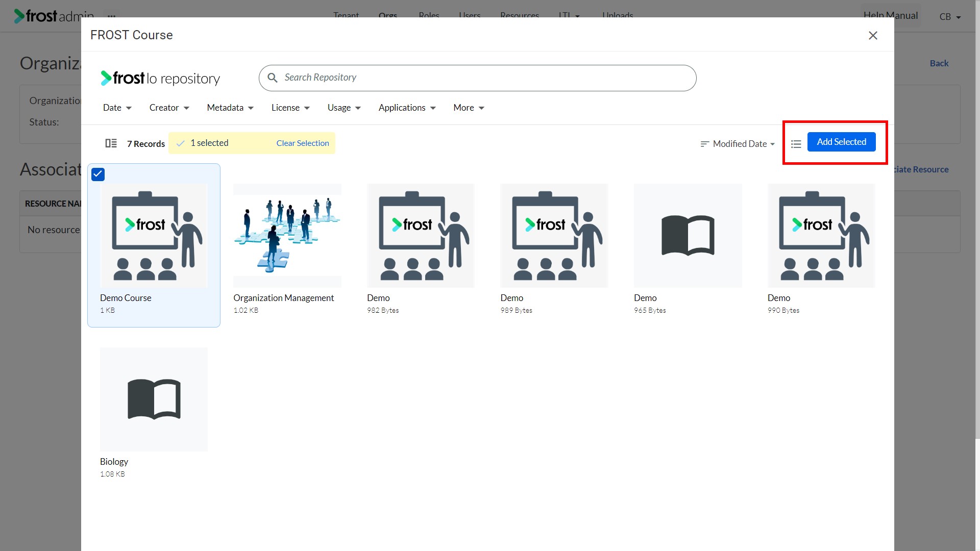Select the Demo book item sized 965 Bytes

688,236
